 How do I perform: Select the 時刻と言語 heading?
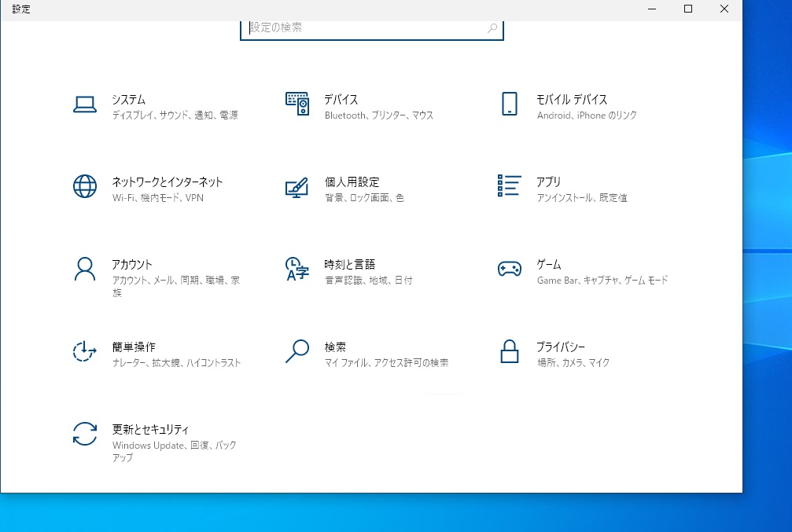tap(350, 265)
